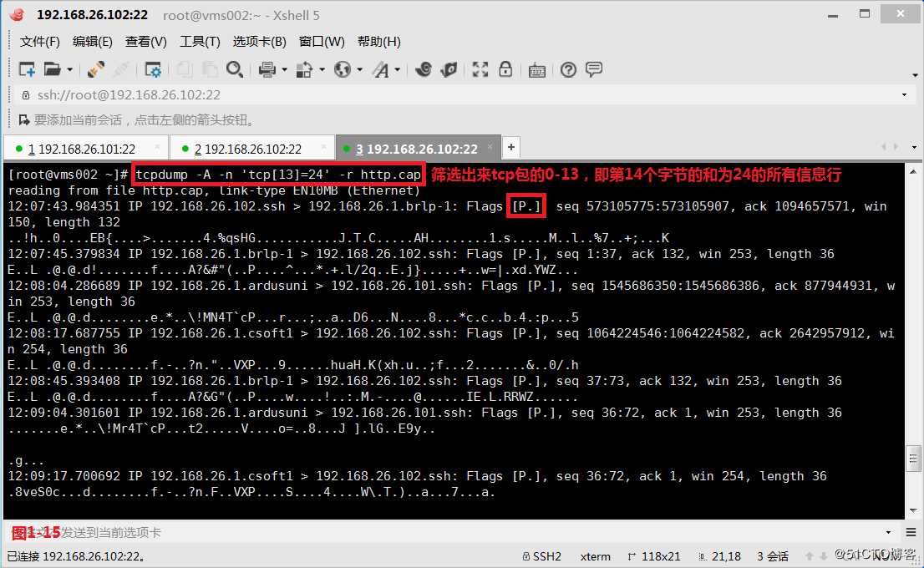
Task: Close tab 2 192.168.26.102:22
Action: point(323,147)
